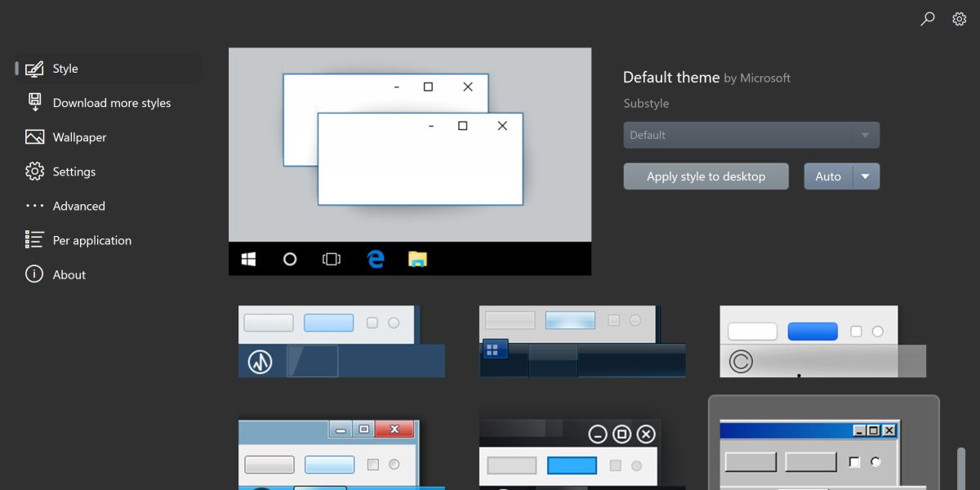Viewport: 980px width, 490px height.
Task: Expand the arrow next to the Auto button
Action: [865, 176]
